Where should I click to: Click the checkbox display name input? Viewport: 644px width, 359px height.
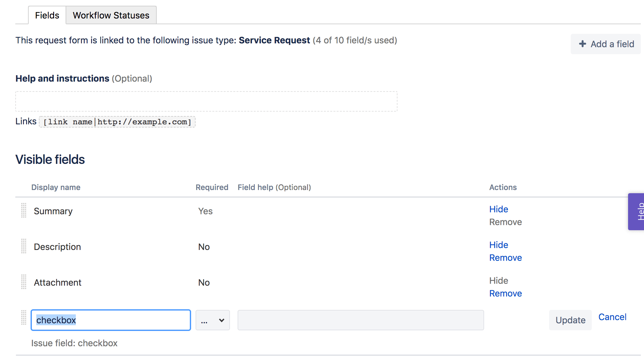coord(111,320)
